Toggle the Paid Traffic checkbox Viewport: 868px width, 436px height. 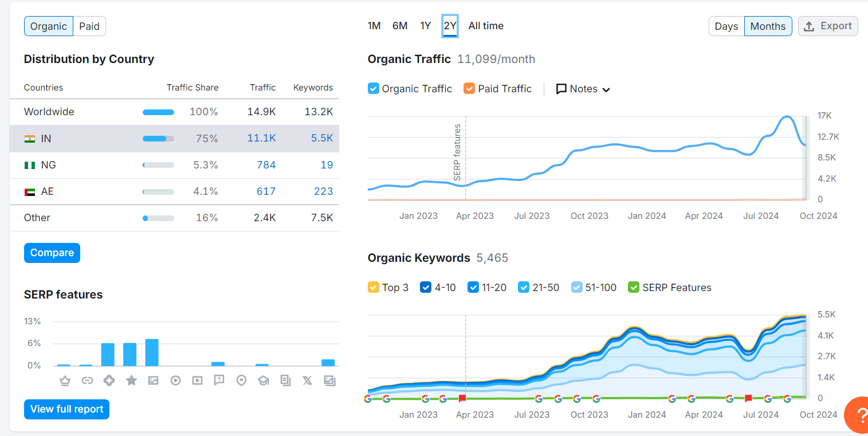(x=469, y=89)
